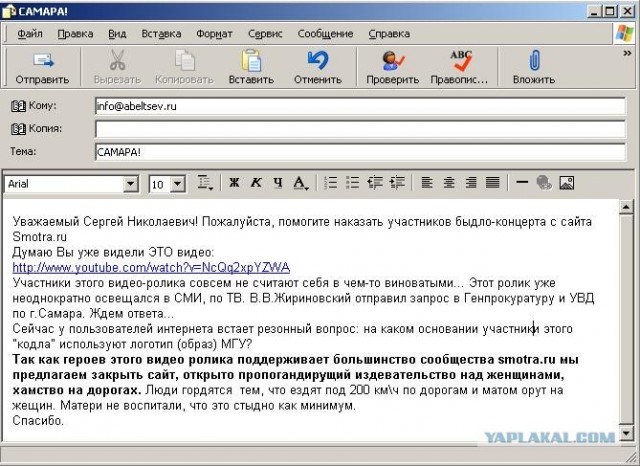Undo with the Отменить arrow
The height and width of the screenshot is (466, 640).
coord(318,60)
